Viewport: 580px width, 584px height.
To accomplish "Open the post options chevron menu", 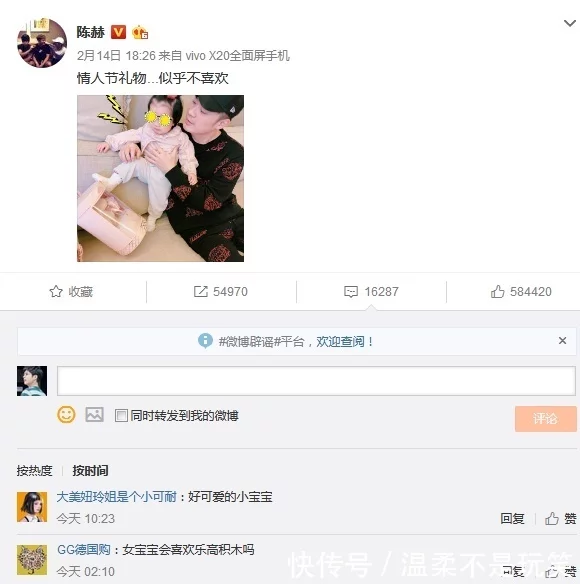I will click(x=570, y=23).
